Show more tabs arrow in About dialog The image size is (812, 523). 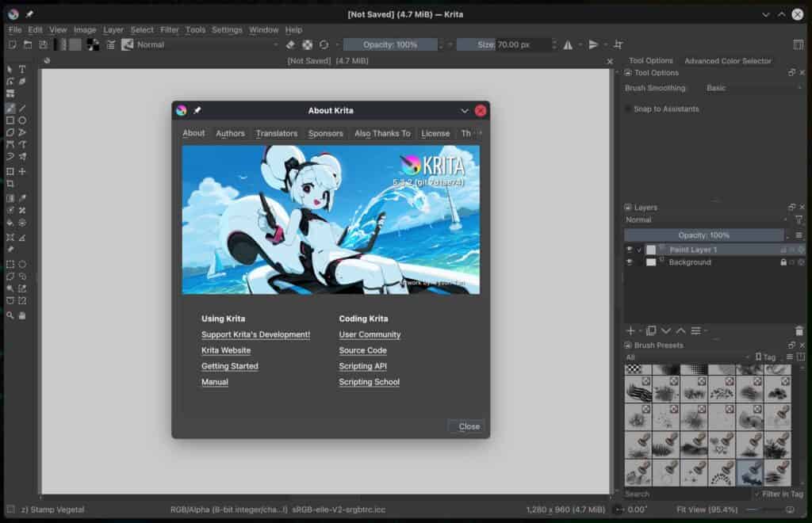coord(481,133)
